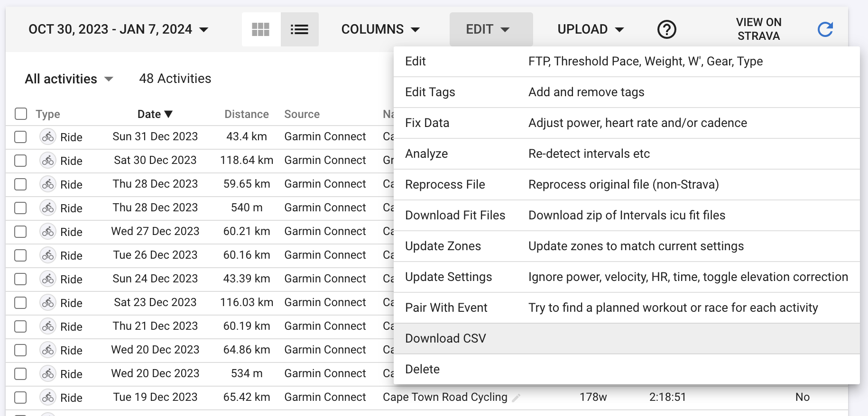Check the Sat 30 Dec 2023 ride checkbox

coord(20,161)
